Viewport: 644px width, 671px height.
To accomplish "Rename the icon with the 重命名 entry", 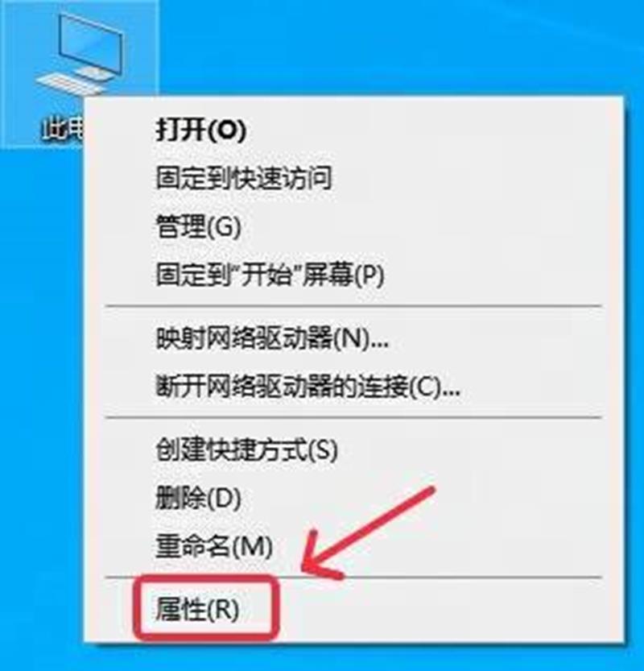I will (214, 546).
